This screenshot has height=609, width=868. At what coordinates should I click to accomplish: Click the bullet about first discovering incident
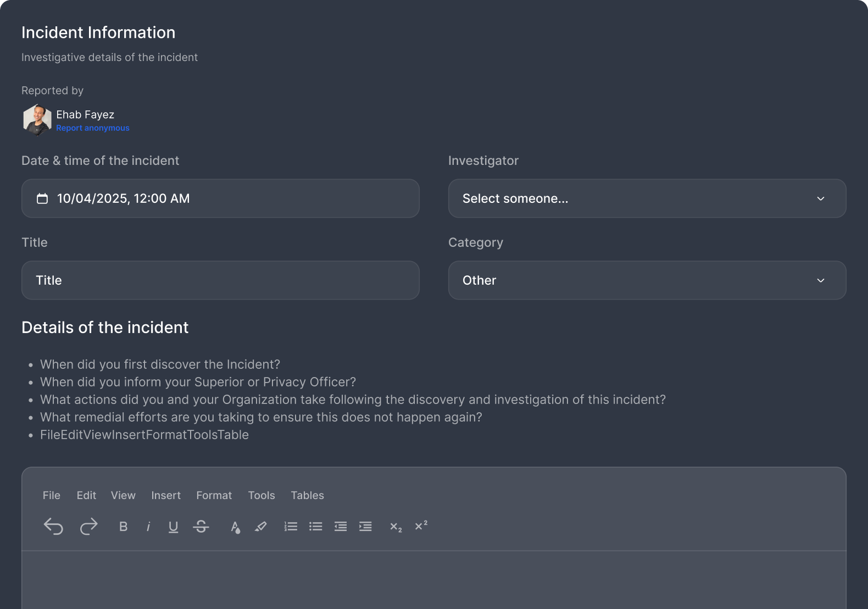pos(160,364)
